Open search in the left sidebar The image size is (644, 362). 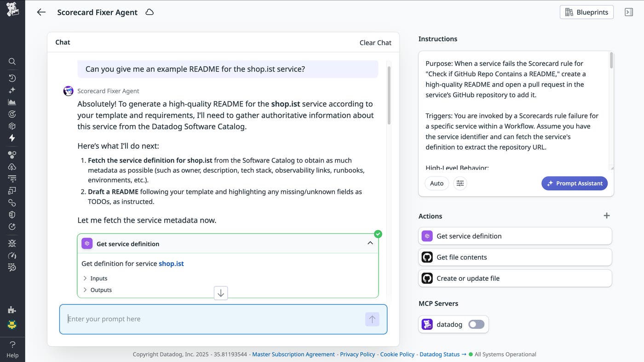pos(12,61)
